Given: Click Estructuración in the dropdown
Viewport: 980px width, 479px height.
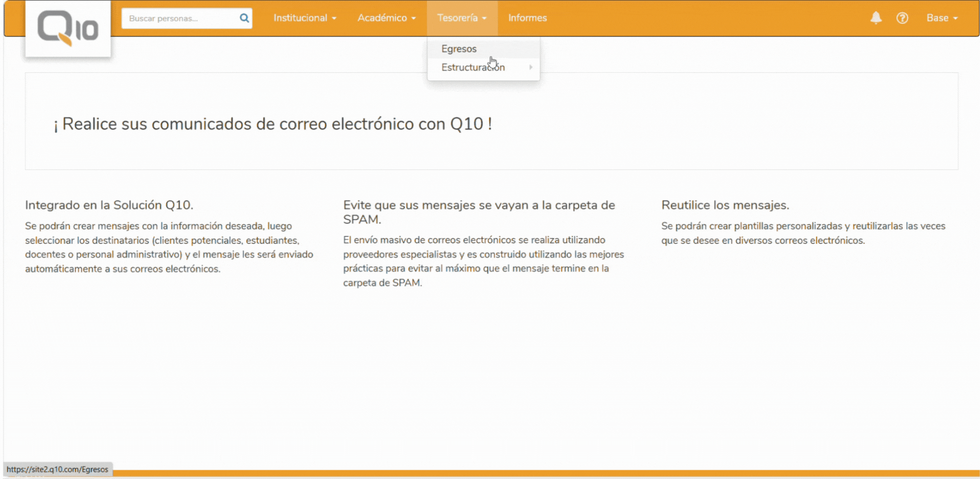Looking at the screenshot, I should coord(473,68).
